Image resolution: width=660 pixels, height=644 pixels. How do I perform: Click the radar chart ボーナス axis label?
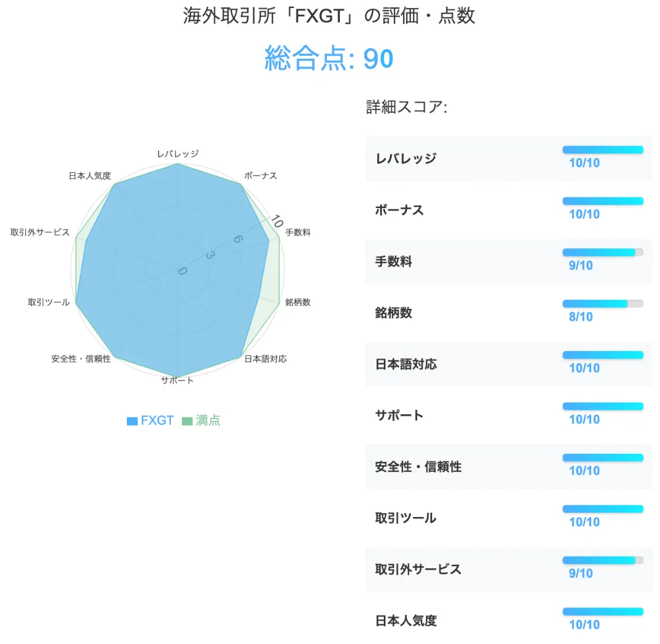point(261,176)
